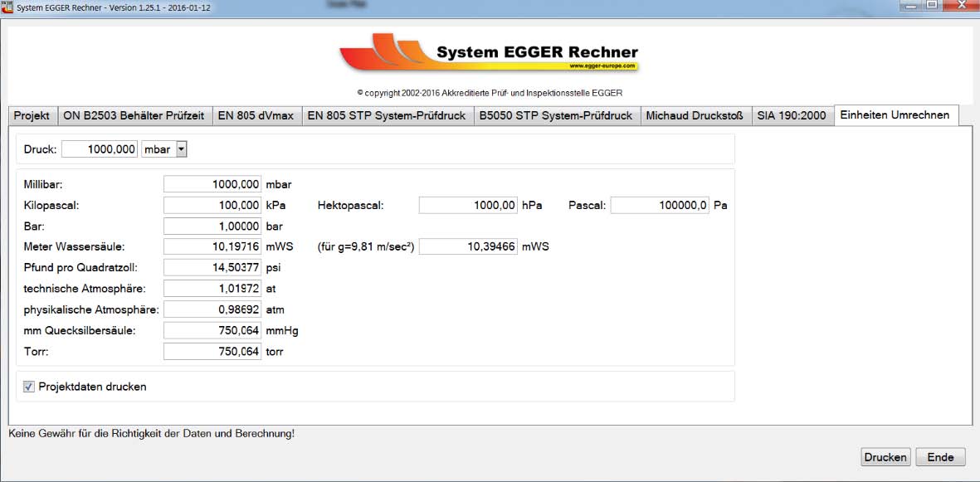
Task: Click the 'atm' unit label
Action: (x=275, y=309)
